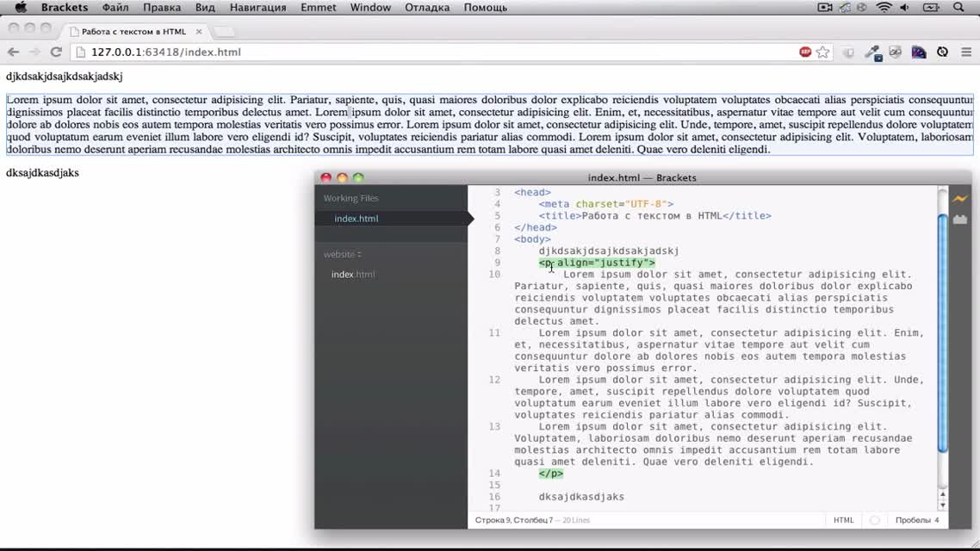Click dksajdkasdjaks text in browser page
The width and height of the screenshot is (980, 551).
[x=42, y=173]
